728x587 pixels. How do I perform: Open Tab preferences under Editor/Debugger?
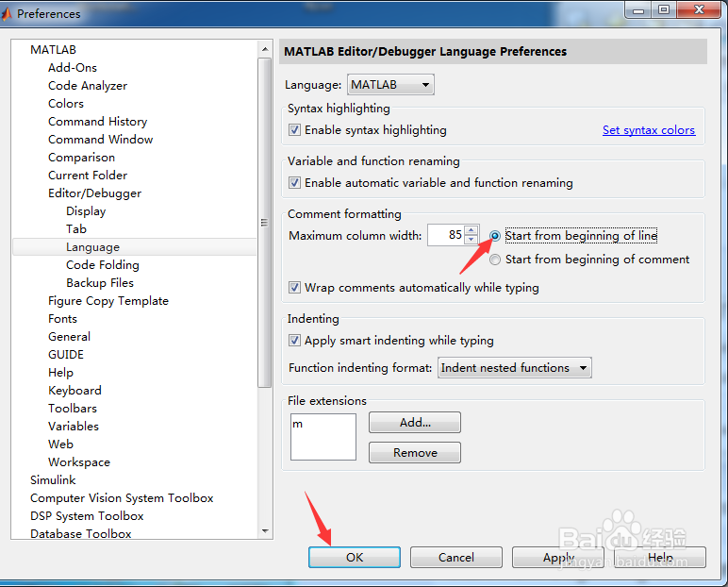coord(76,229)
